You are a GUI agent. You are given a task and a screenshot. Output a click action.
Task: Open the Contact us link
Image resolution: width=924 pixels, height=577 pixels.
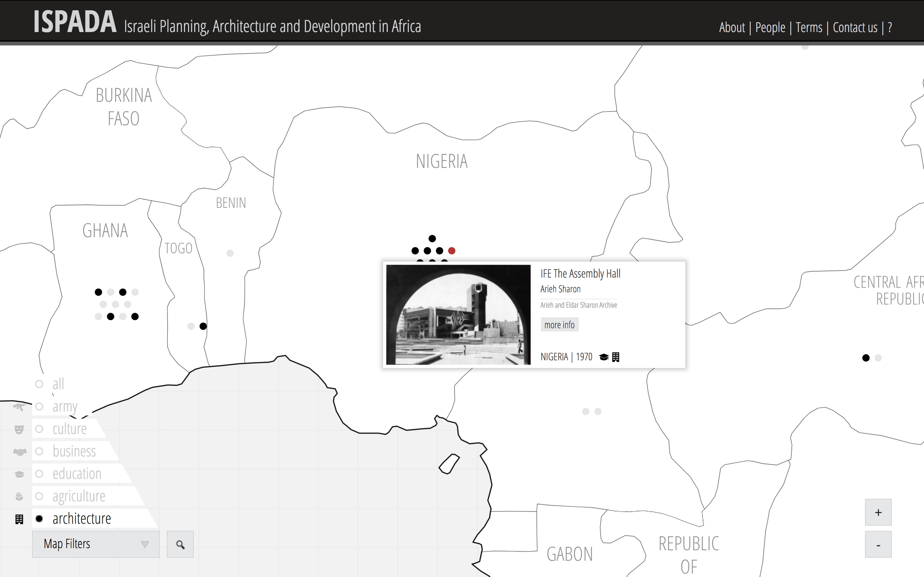click(x=855, y=28)
